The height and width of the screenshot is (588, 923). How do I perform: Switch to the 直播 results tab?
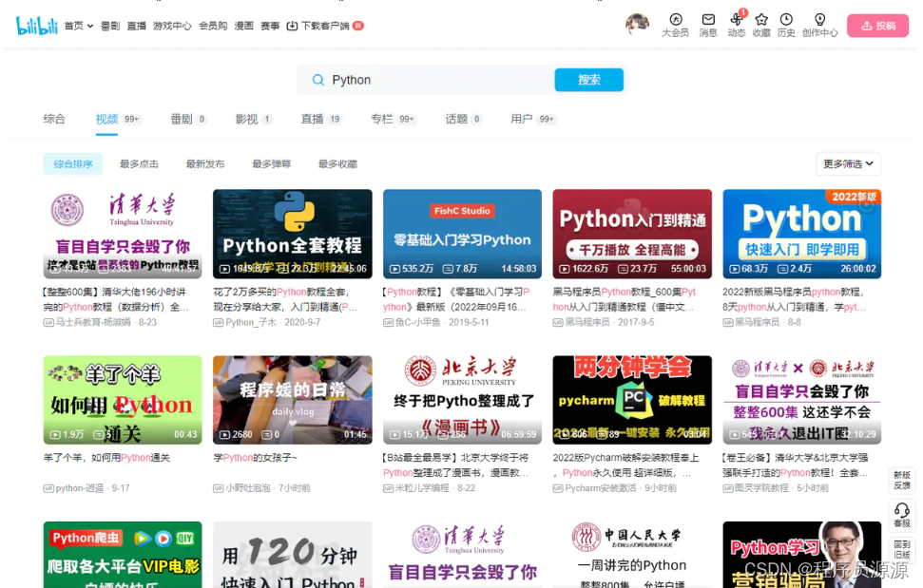click(x=321, y=119)
